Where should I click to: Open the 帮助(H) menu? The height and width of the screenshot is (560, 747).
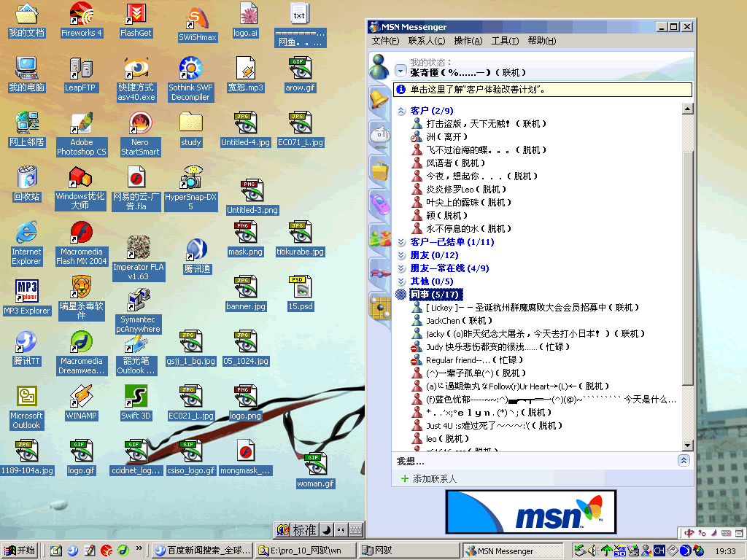pos(542,41)
